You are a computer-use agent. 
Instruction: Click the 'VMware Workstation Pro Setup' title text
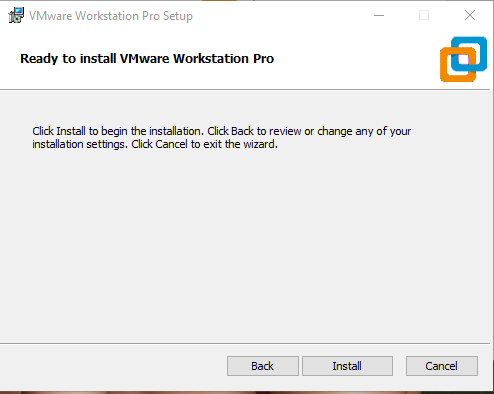pos(111,16)
